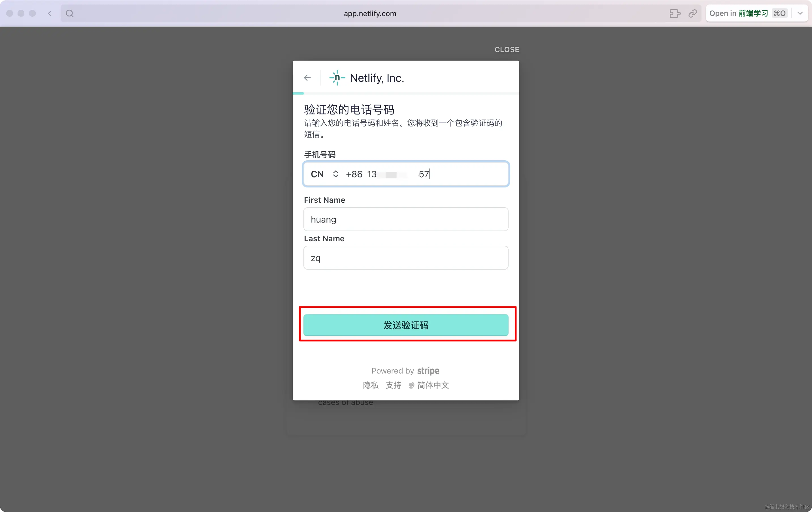Click the Open in 前端学习 button
The image size is (812, 512).
click(748, 14)
